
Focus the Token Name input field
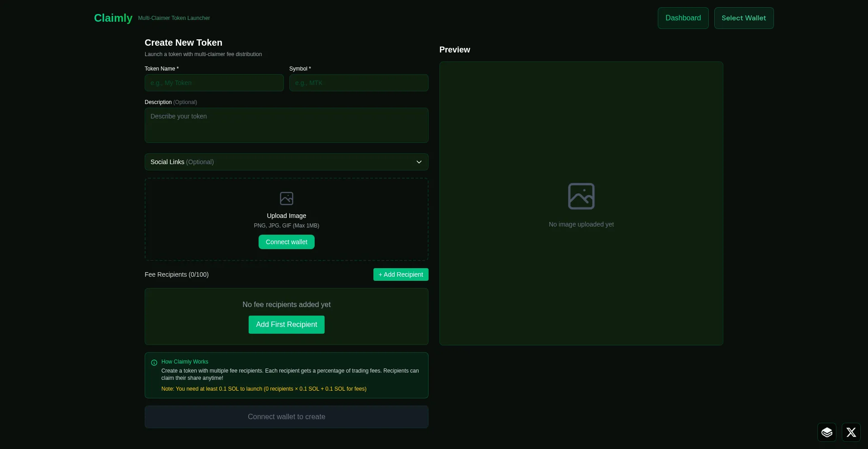[214, 83]
